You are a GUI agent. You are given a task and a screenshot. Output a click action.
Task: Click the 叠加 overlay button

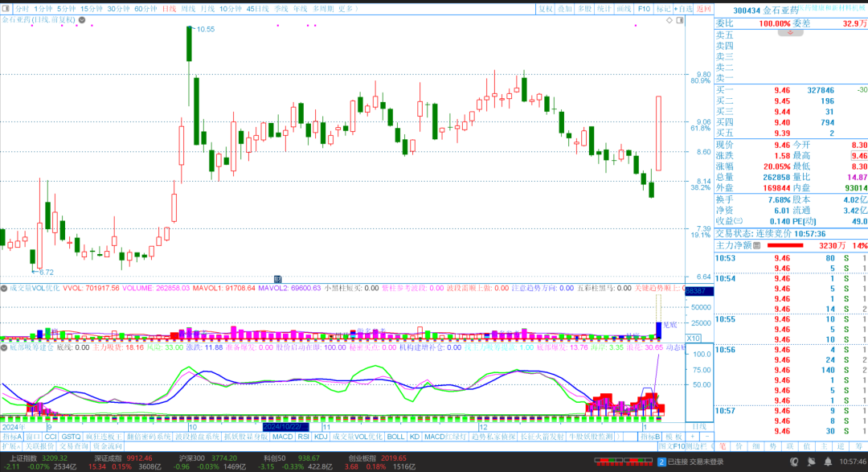pyautogui.click(x=565, y=9)
